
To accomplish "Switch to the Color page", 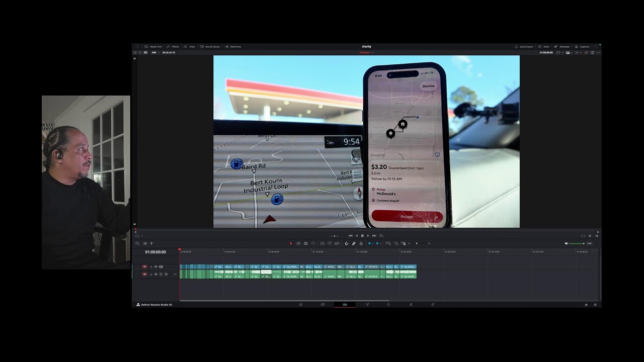I will coord(388,304).
